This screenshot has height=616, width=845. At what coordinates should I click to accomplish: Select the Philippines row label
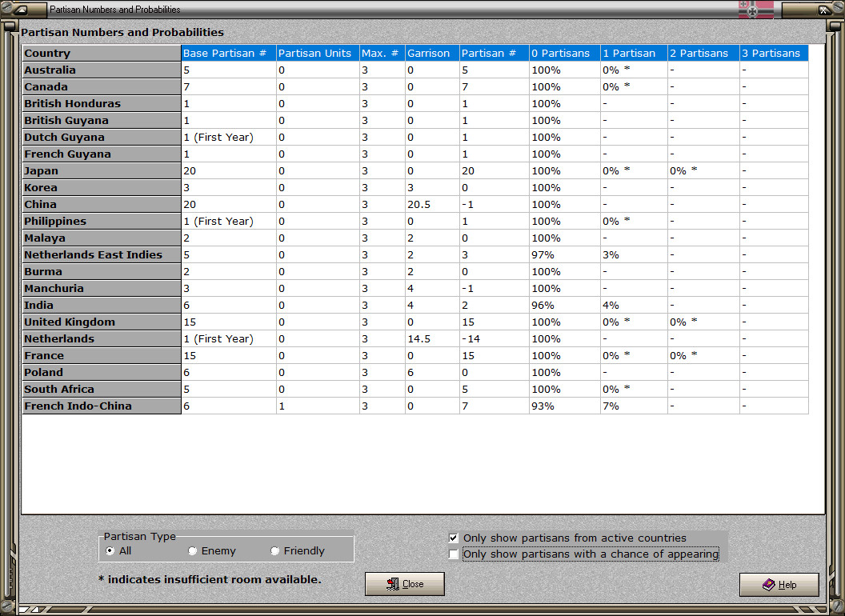click(x=102, y=221)
